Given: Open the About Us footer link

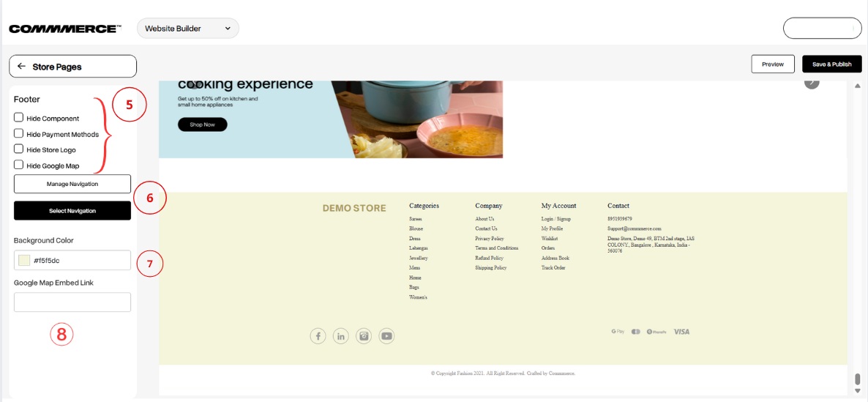Looking at the screenshot, I should point(484,219).
